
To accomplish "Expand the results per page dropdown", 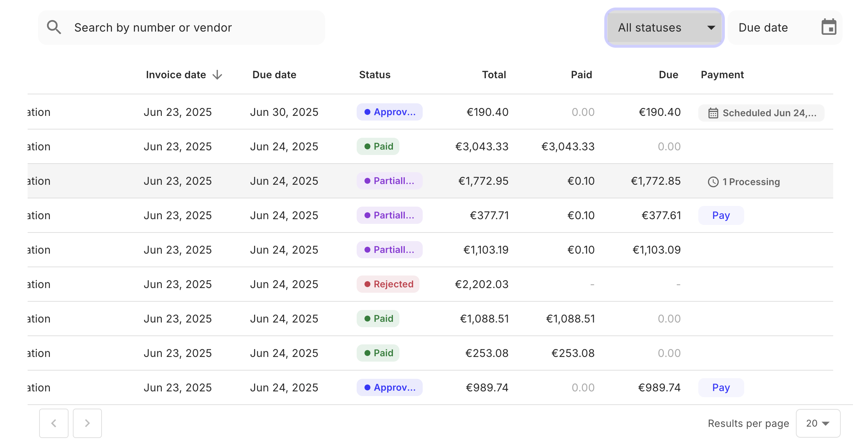I will tap(818, 423).
